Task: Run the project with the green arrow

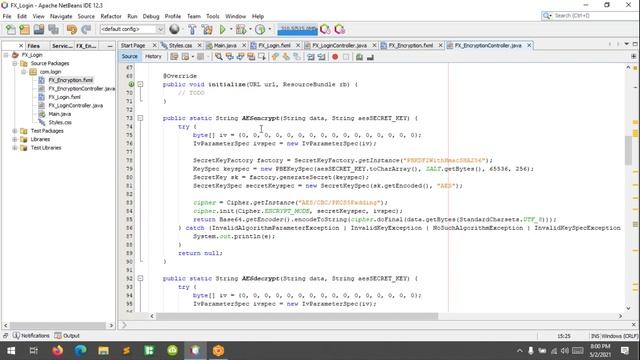Action: pyautogui.click(x=222, y=29)
